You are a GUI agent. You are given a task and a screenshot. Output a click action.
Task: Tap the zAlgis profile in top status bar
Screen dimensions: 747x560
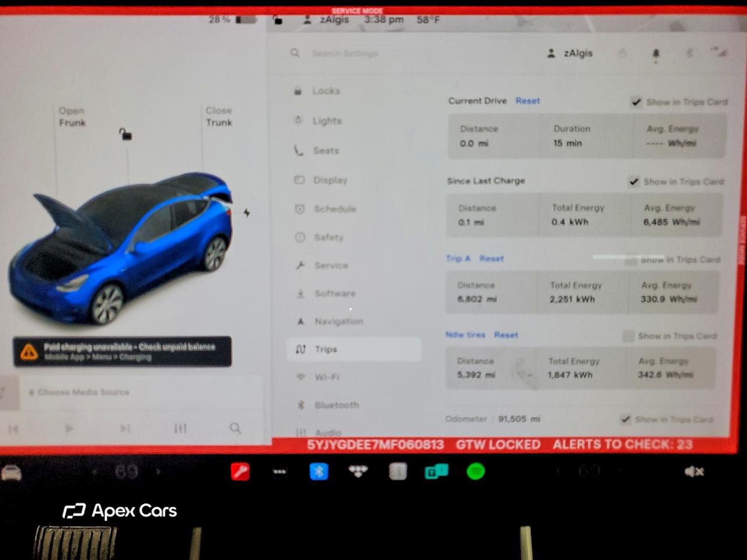point(326,19)
